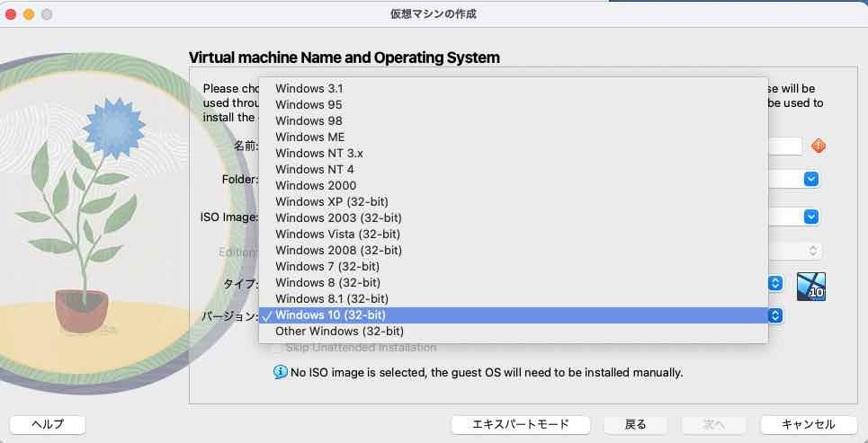Choose Windows 2003 (32-bit)

(514, 217)
